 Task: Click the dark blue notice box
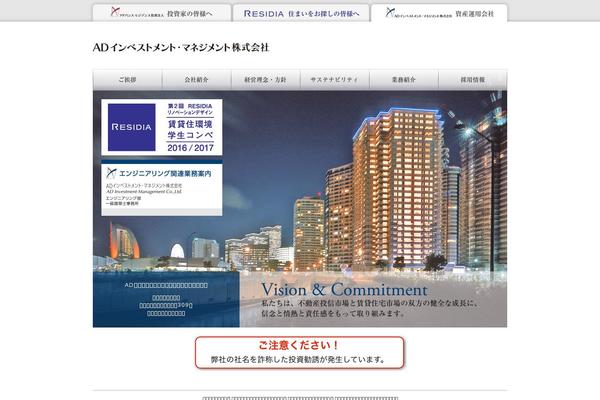166,299
